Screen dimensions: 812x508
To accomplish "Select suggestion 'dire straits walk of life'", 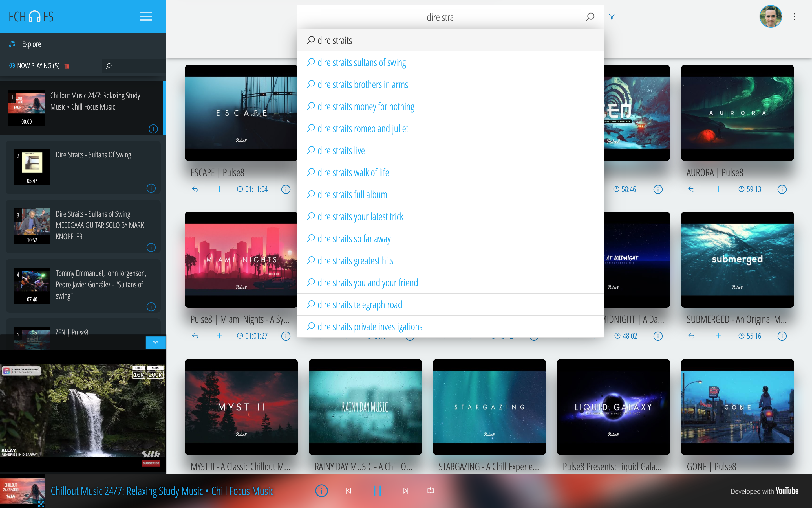I will [x=450, y=172].
